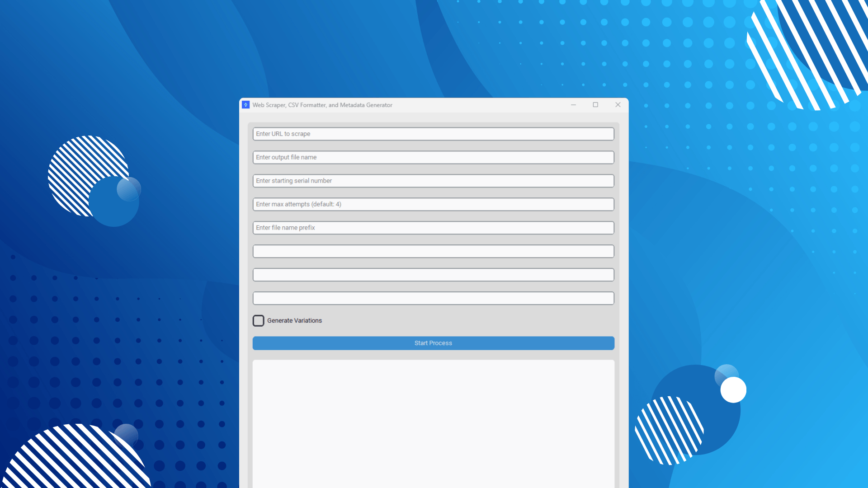The width and height of the screenshot is (868, 488).
Task: Minimize the Web Scraper window
Action: 573,105
